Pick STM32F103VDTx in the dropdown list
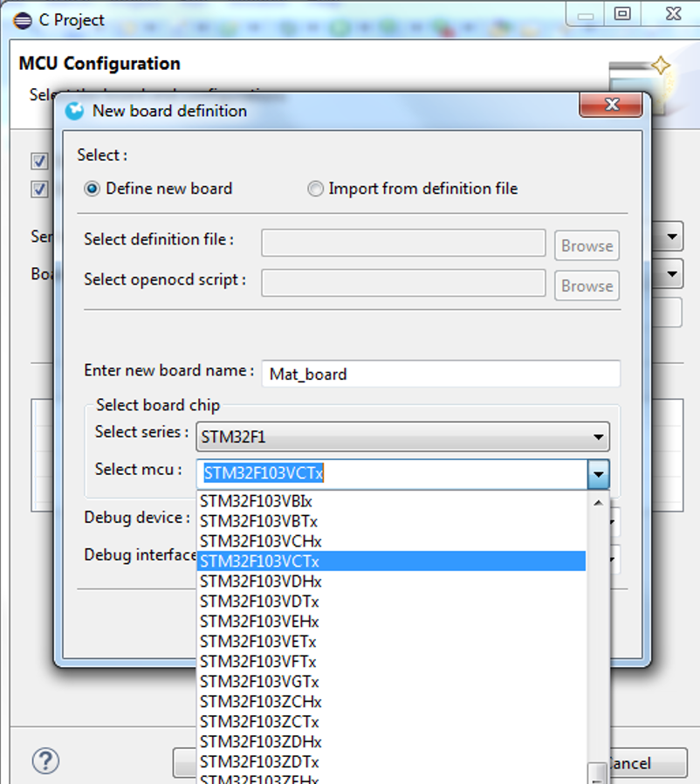This screenshot has width=700, height=784. [x=259, y=602]
